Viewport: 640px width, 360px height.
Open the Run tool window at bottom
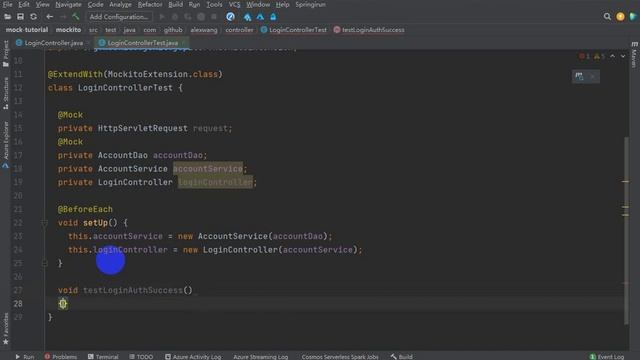point(25,356)
